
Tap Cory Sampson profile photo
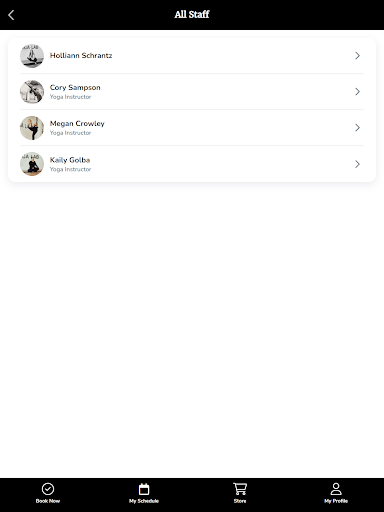(32, 92)
